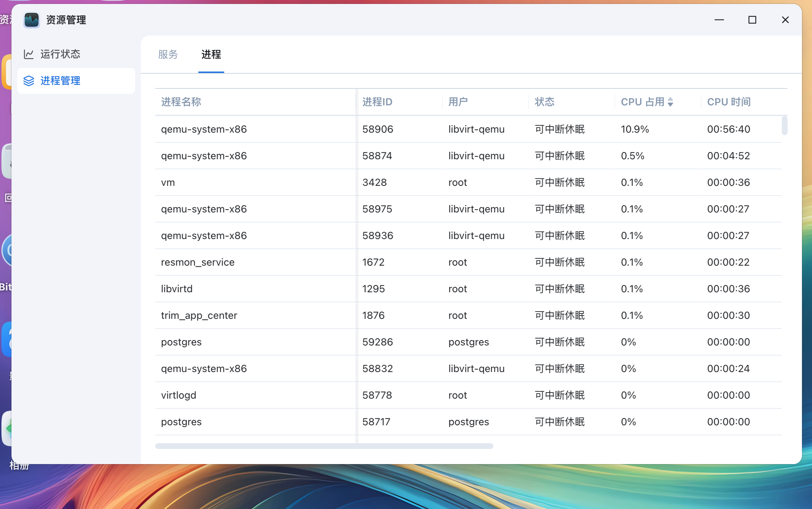Sort by the CPU 时间 column header
Viewport: 812px width, 509px height.
point(729,102)
